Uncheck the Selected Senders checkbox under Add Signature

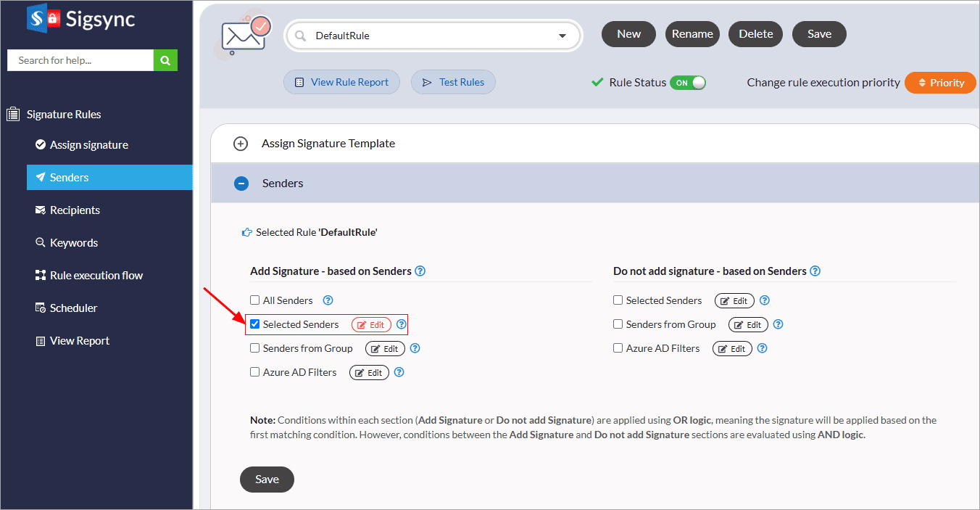pos(254,324)
